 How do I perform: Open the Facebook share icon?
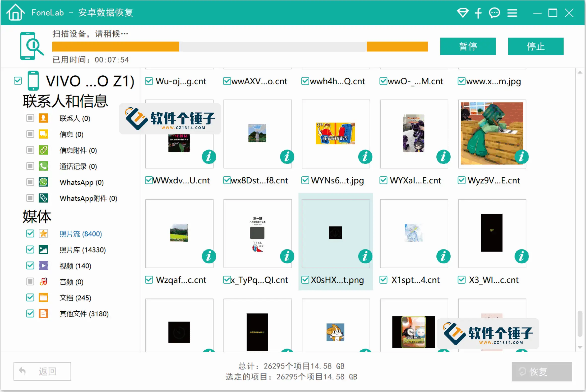click(x=478, y=13)
